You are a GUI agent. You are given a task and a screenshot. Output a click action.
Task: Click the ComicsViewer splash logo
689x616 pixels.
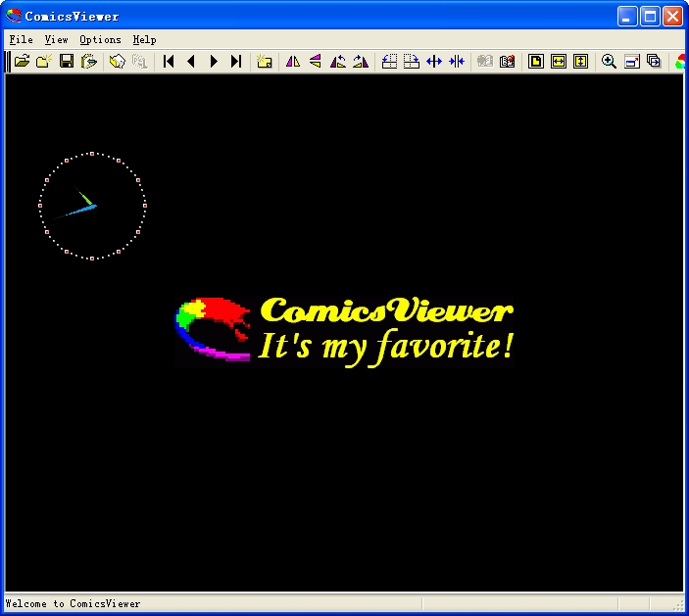(345, 332)
